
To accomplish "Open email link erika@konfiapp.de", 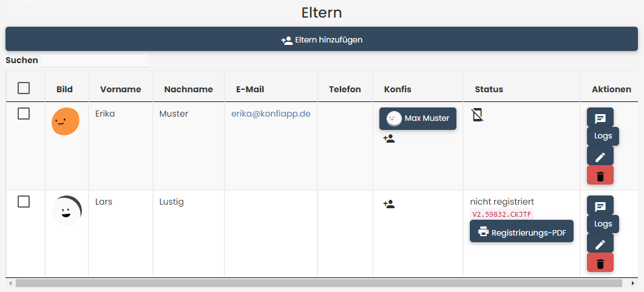I will [x=271, y=114].
